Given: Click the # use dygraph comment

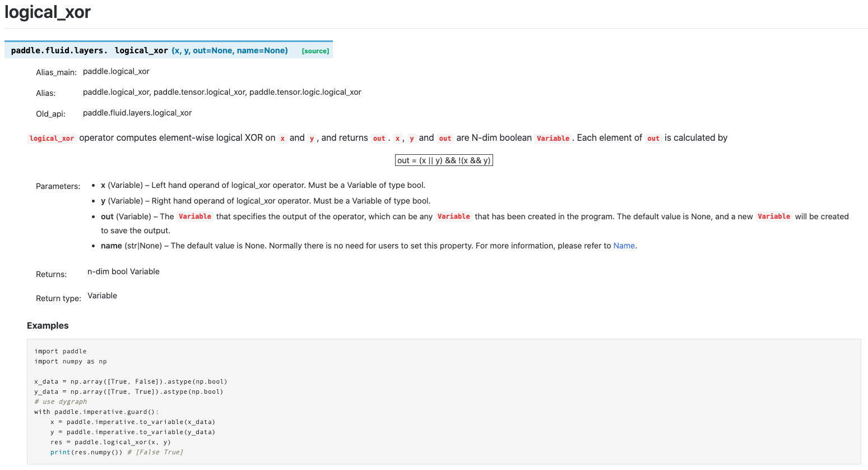Looking at the screenshot, I should 61,402.
